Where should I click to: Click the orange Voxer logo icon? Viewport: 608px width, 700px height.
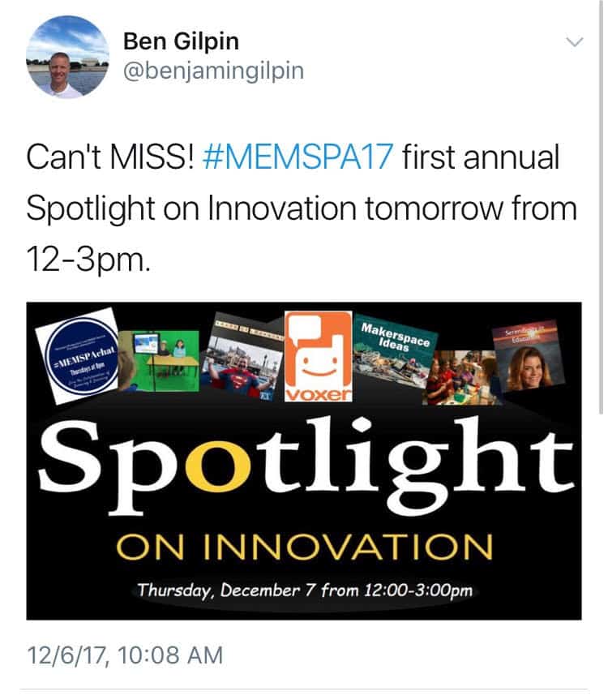tap(318, 352)
